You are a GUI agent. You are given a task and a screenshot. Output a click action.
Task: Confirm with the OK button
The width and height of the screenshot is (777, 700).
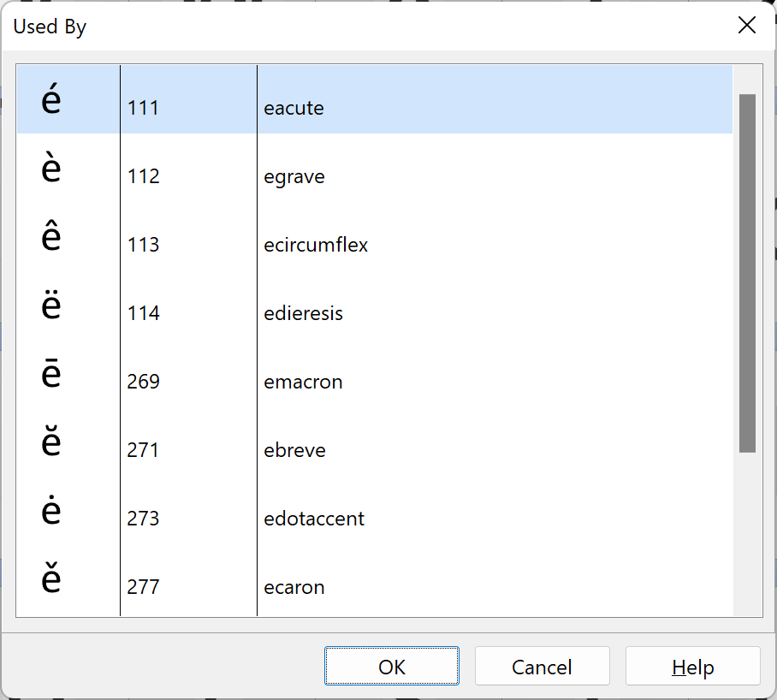pyautogui.click(x=392, y=667)
